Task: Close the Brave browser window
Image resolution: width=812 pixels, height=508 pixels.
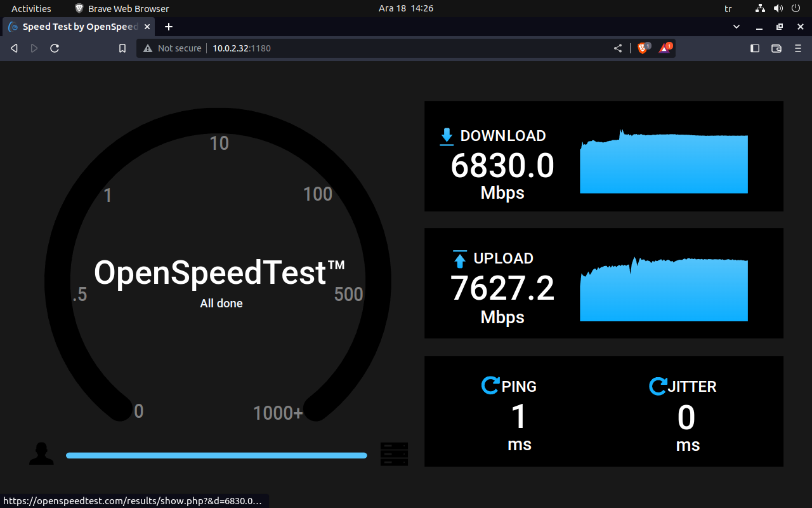Action: tap(800, 27)
